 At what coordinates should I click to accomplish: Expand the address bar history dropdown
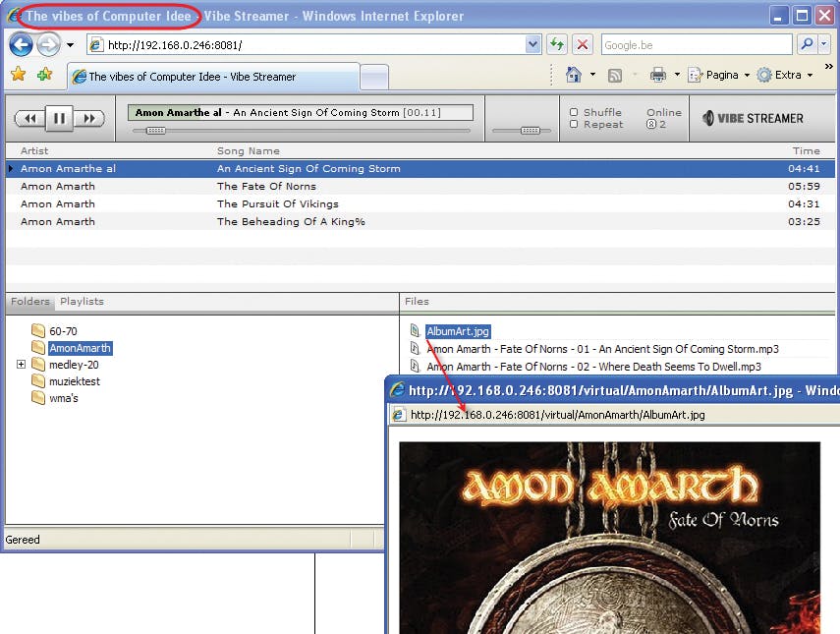[533, 45]
